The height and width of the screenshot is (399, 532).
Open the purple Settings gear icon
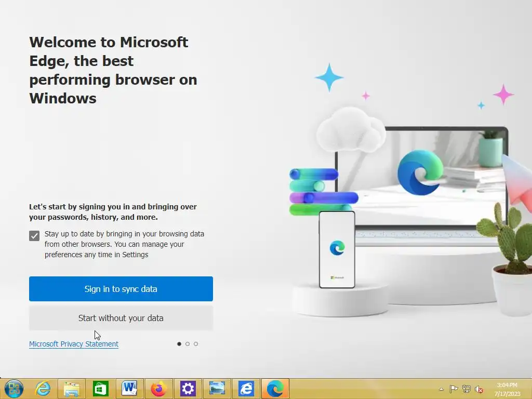click(188, 389)
